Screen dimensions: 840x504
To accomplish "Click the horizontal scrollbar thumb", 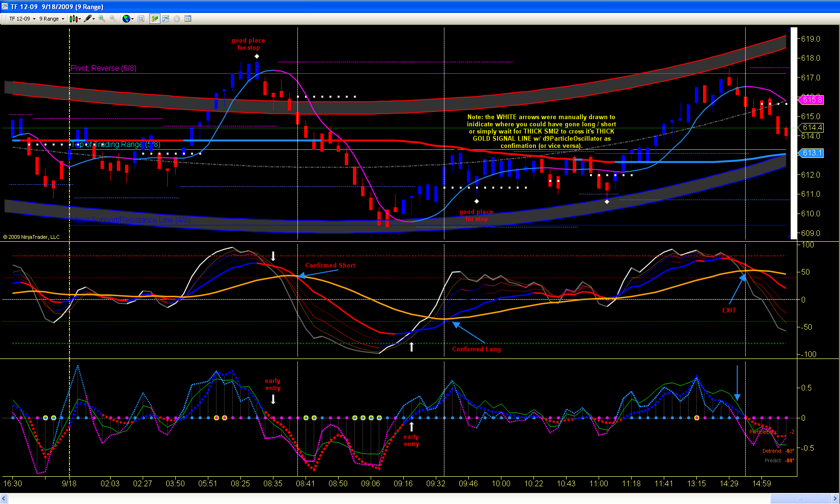I will [800, 499].
